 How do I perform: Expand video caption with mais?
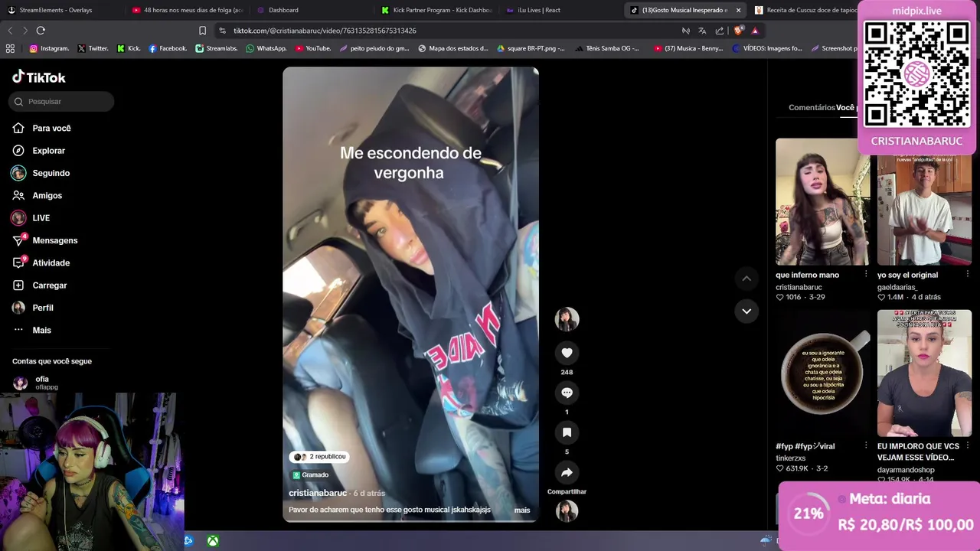point(522,510)
